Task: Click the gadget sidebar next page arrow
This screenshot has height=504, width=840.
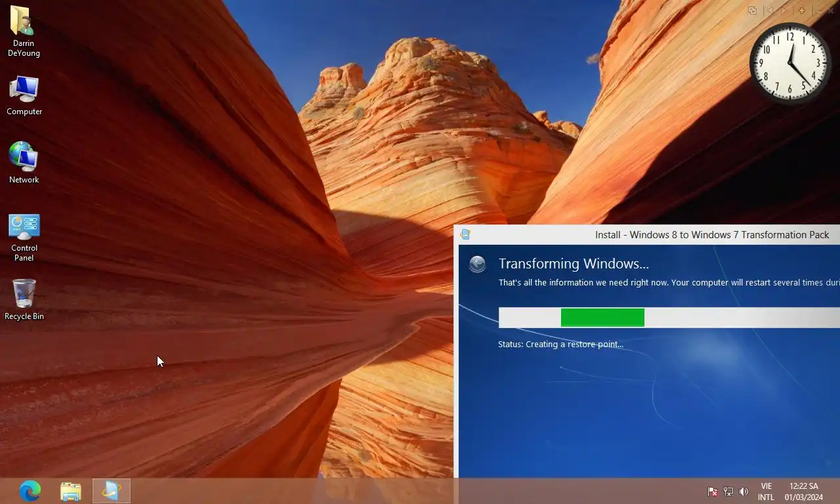Action: pyautogui.click(x=784, y=10)
